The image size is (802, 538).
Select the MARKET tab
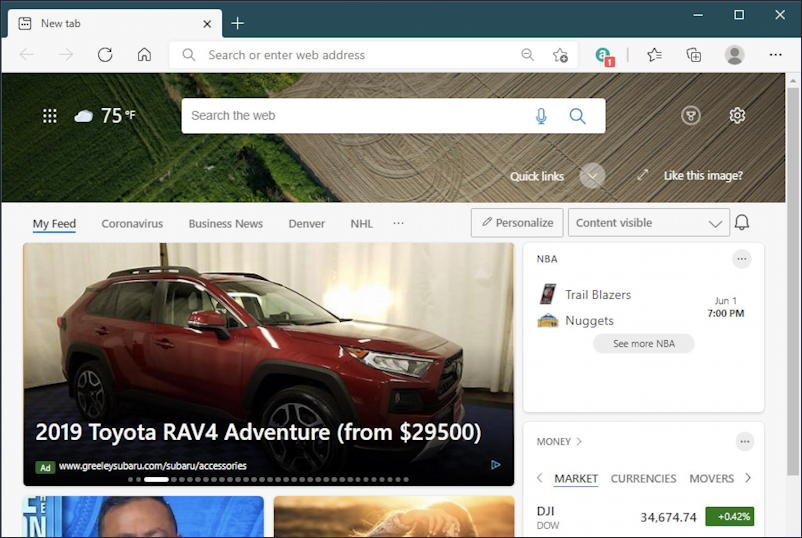(x=576, y=479)
